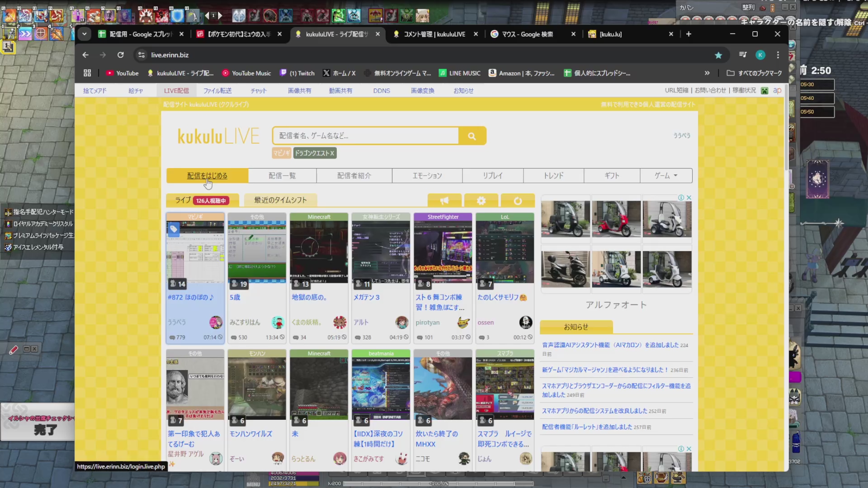The width and height of the screenshot is (868, 488).
Task: Click the bookmark star in address bar
Action: 718,55
